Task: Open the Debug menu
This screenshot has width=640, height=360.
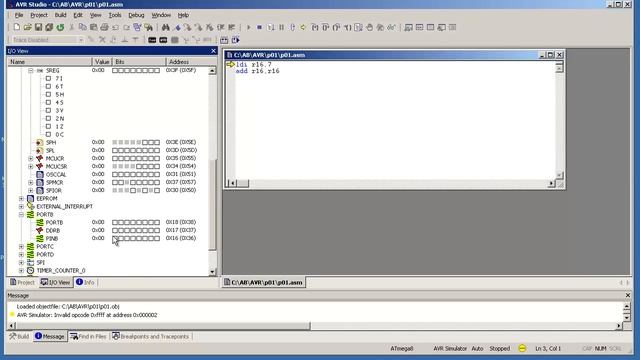Action: 136,15
